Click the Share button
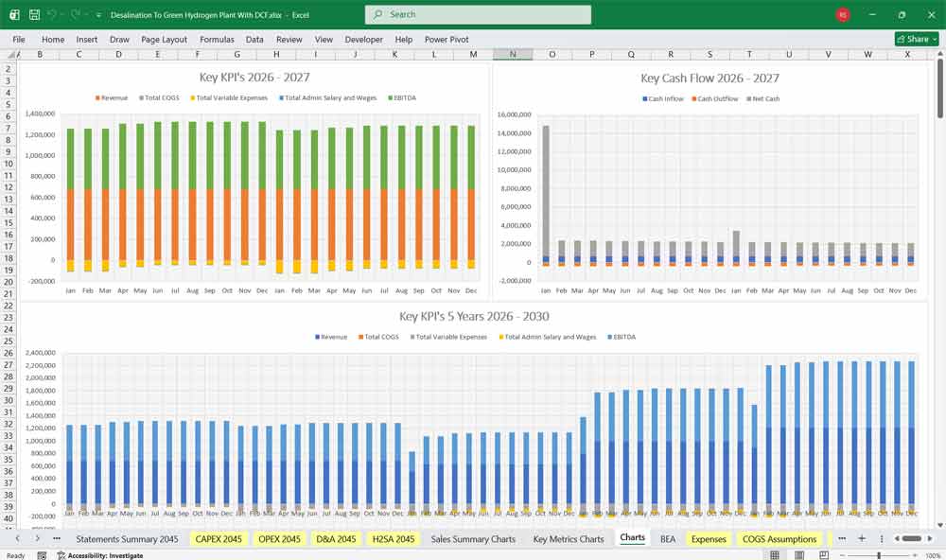Screen dimensions: 946x560 912,39
